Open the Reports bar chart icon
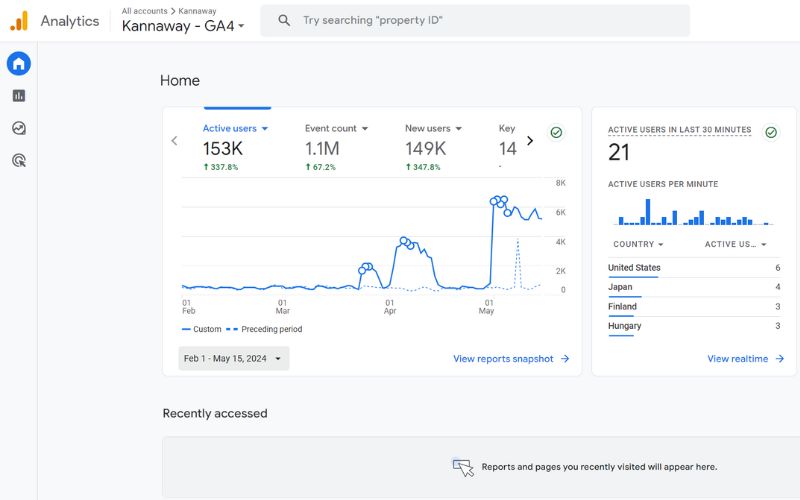This screenshot has height=500, width=800. click(19, 96)
